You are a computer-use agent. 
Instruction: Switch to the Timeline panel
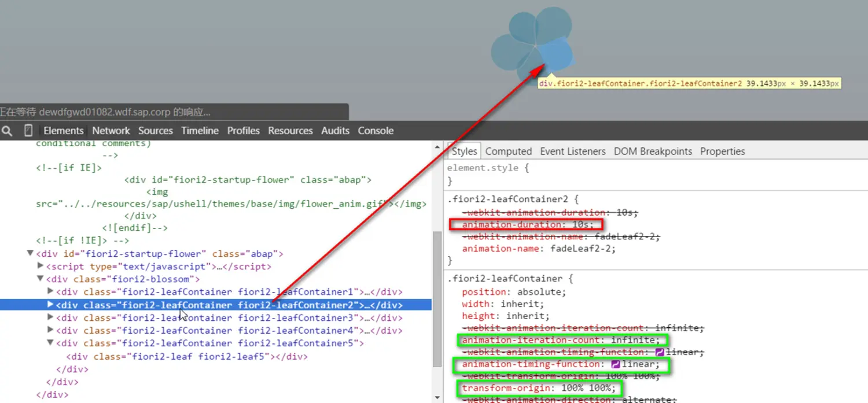tap(200, 131)
